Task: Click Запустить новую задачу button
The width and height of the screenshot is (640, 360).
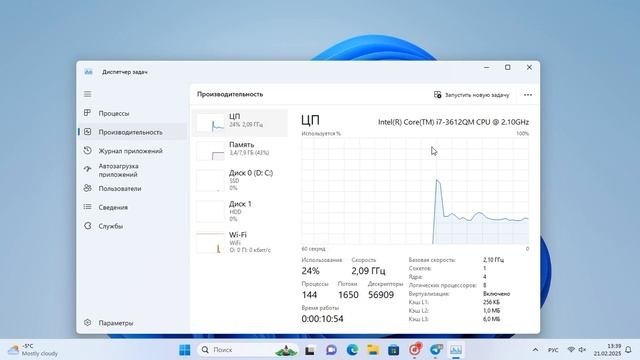Action: point(471,95)
